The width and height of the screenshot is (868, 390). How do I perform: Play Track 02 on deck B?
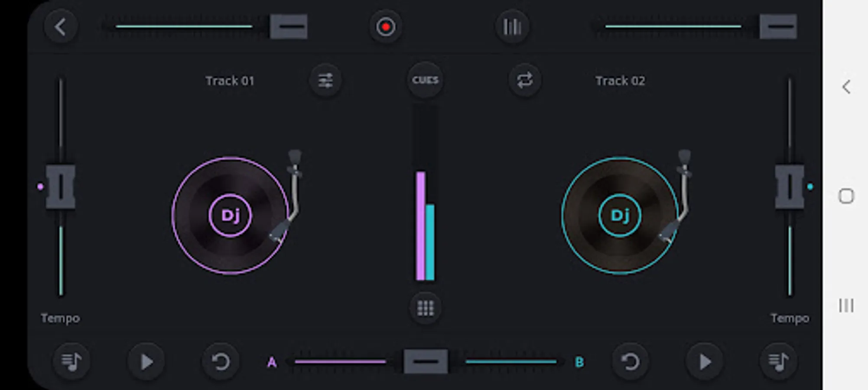[705, 361]
